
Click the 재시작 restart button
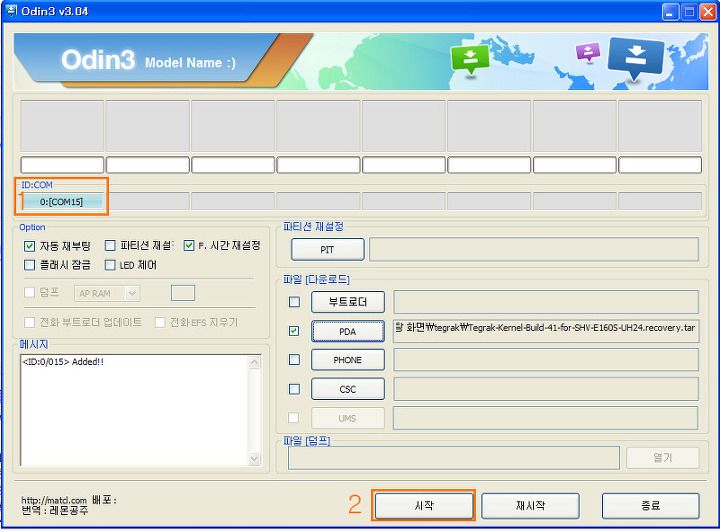tap(530, 505)
